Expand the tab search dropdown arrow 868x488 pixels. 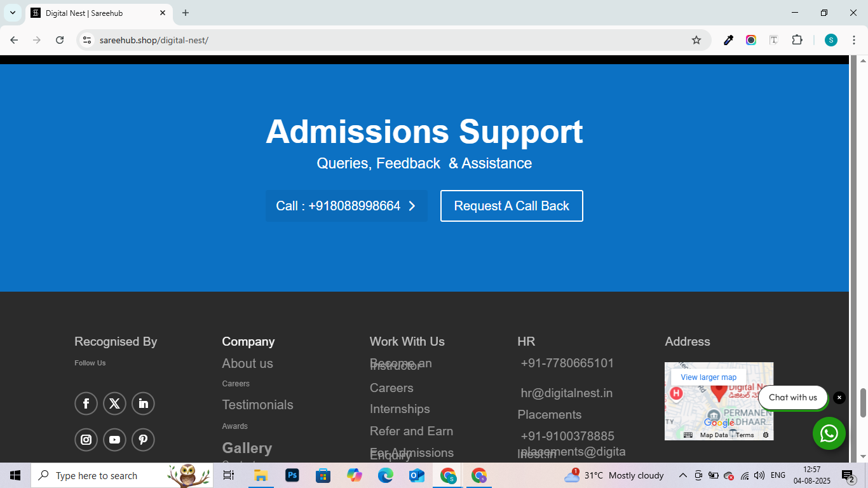[13, 13]
